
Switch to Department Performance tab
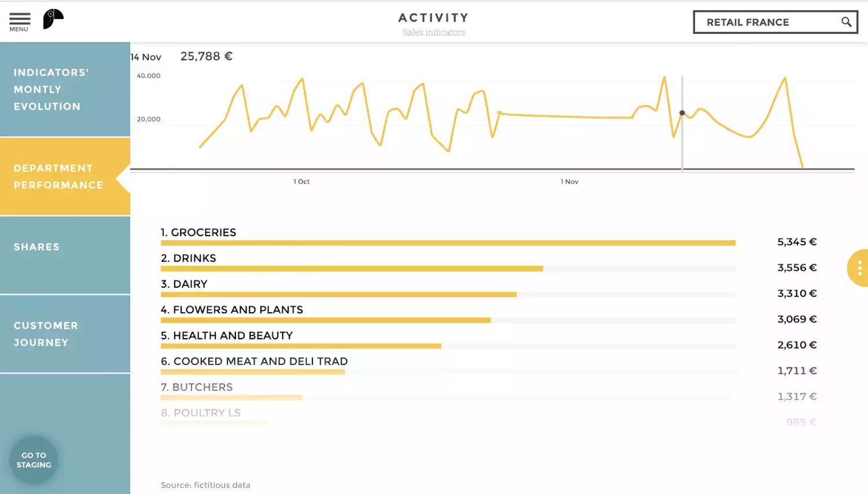(x=65, y=177)
